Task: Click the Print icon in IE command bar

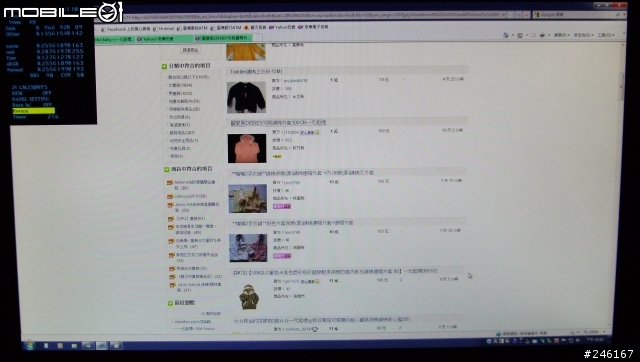Action: point(542,35)
